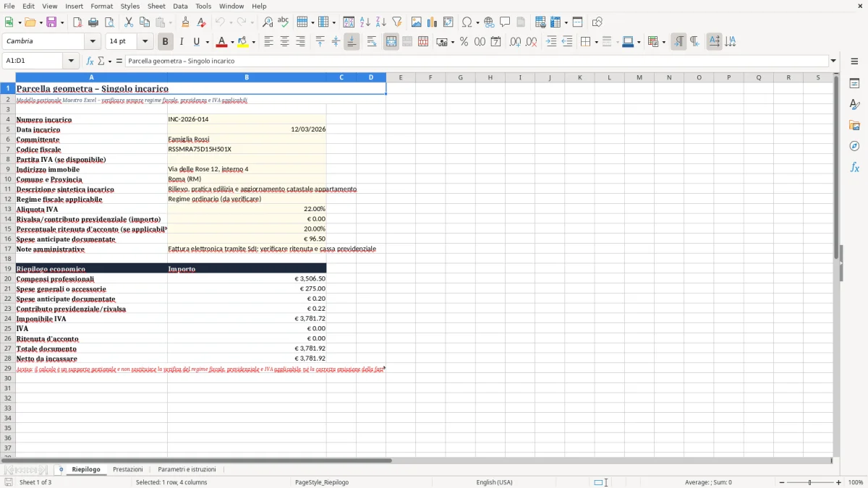Click the Save document icon

51,22
